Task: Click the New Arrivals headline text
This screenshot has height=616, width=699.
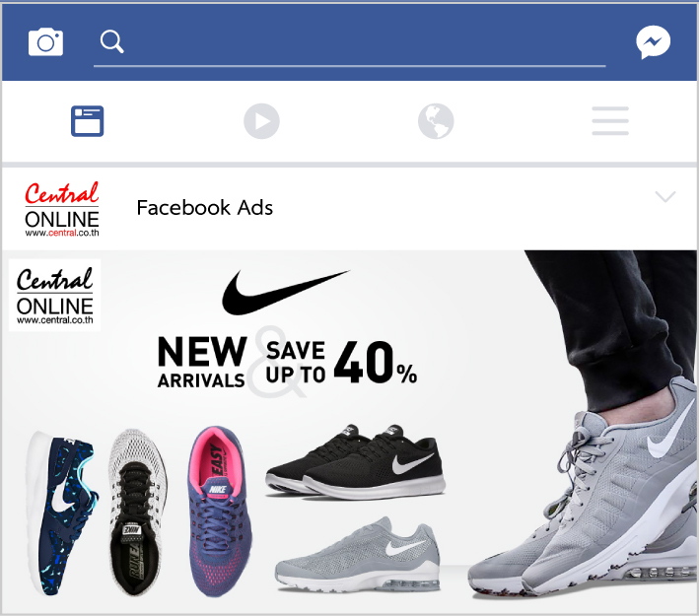Action: (x=202, y=362)
